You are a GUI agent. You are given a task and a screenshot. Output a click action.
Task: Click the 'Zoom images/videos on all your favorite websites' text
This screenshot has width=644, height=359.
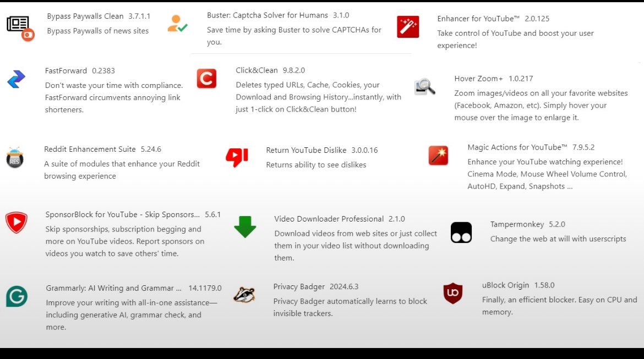tap(541, 105)
